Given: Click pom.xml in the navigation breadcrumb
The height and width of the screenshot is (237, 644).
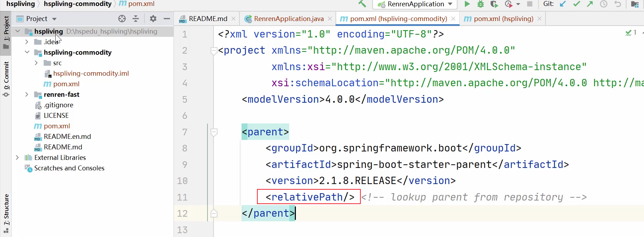Looking at the screenshot, I should [141, 4].
